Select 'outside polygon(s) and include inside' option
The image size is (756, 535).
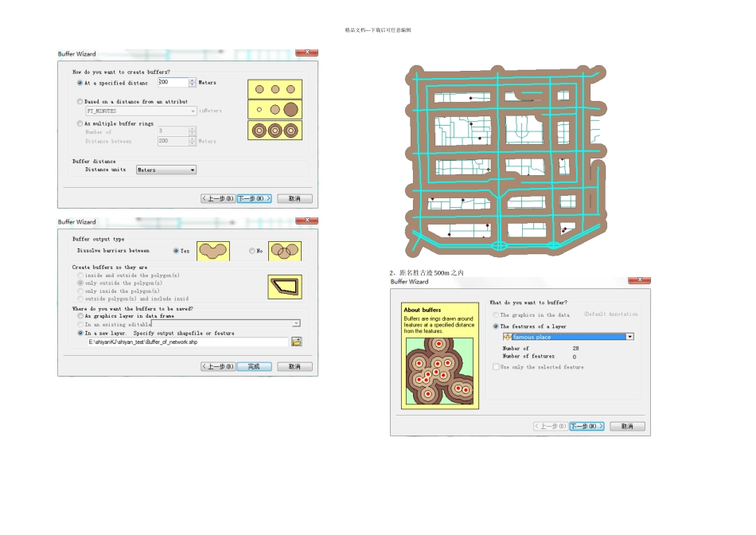80,299
